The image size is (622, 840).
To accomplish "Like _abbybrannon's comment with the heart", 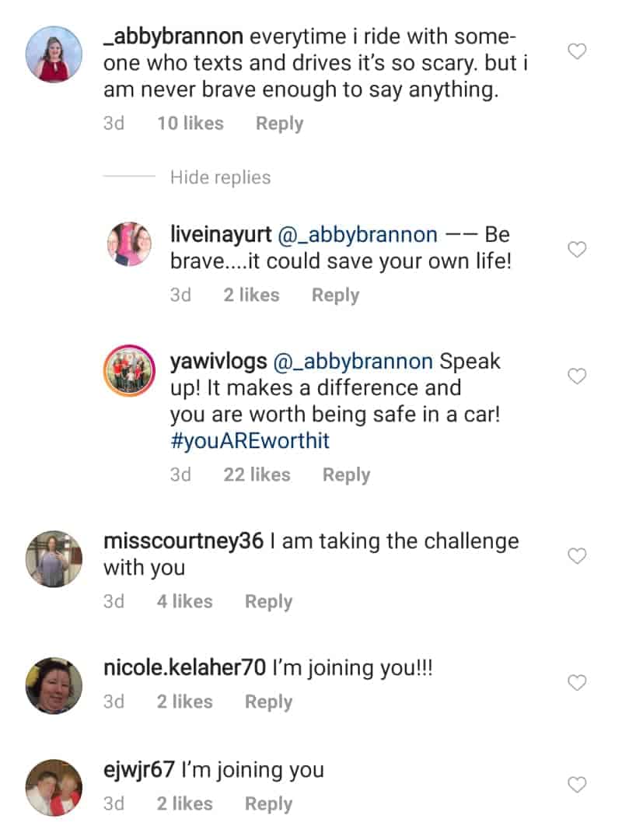I will coord(577,52).
